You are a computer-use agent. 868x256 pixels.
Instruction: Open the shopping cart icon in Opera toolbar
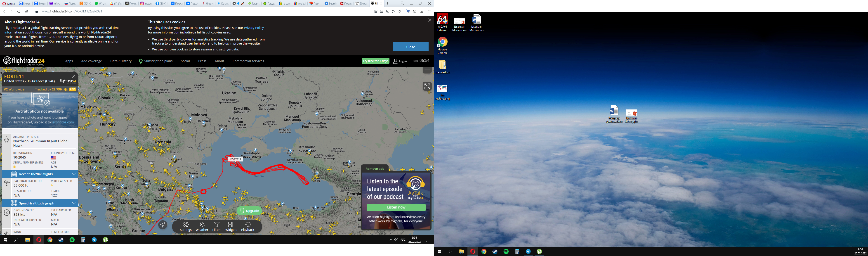(408, 11)
